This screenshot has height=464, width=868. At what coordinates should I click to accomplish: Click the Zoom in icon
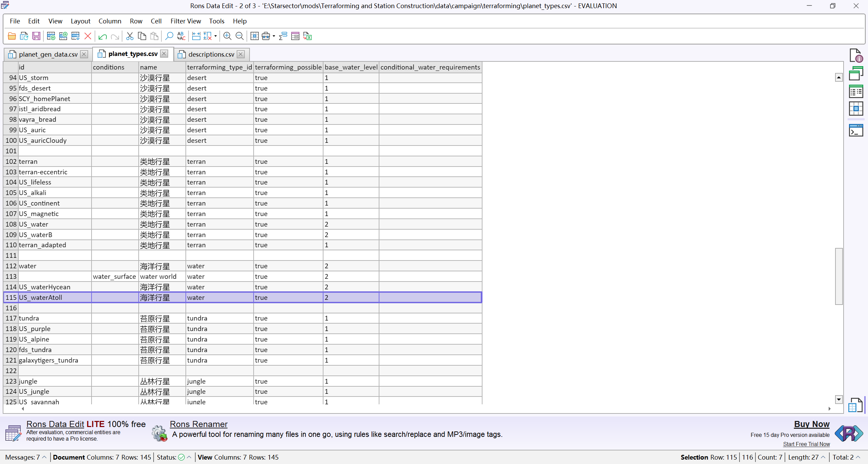coord(227,36)
